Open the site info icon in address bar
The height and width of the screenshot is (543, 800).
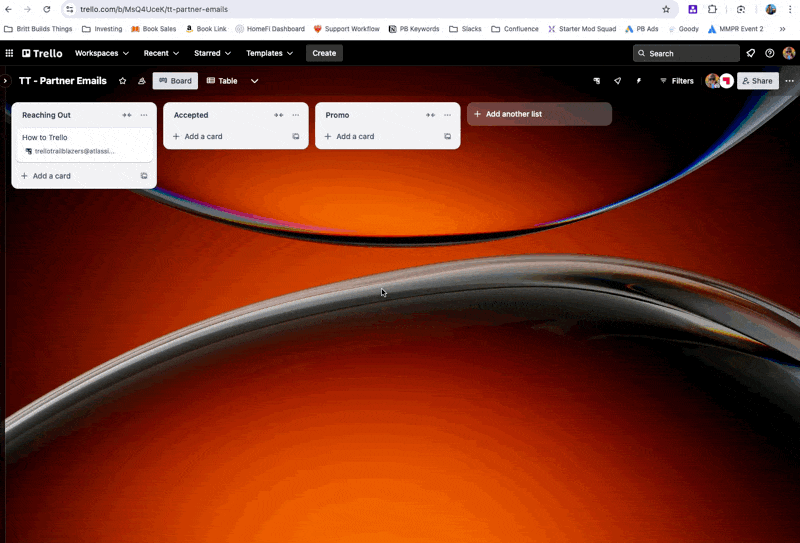70,9
